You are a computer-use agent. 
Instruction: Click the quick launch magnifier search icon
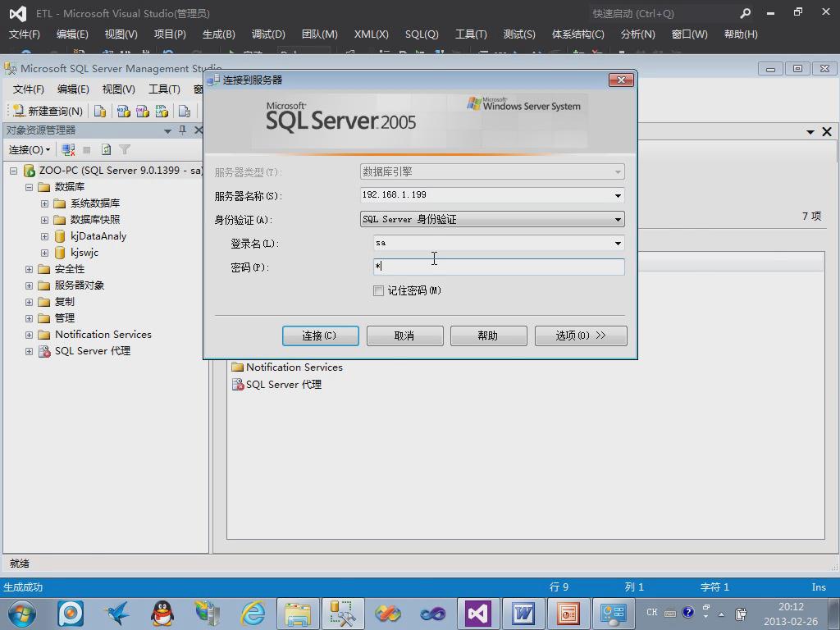(745, 13)
